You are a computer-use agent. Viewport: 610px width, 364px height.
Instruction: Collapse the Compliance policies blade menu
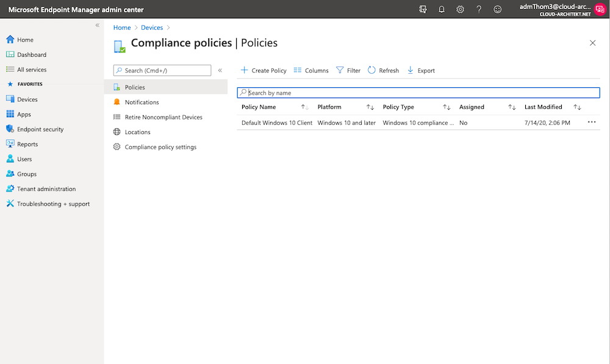click(220, 70)
